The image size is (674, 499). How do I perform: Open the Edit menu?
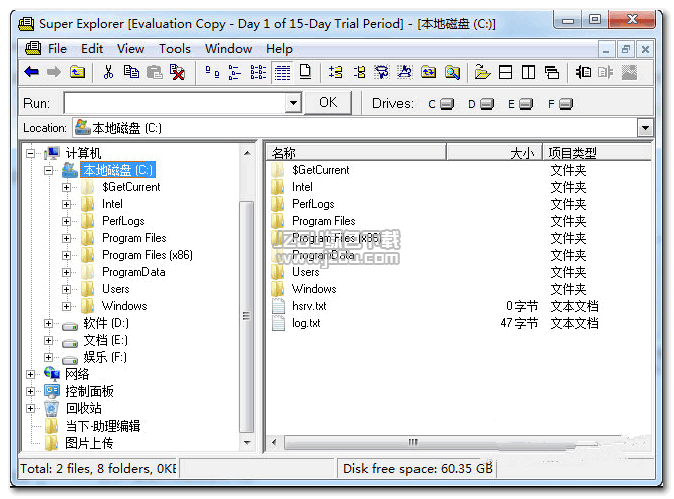[x=92, y=49]
